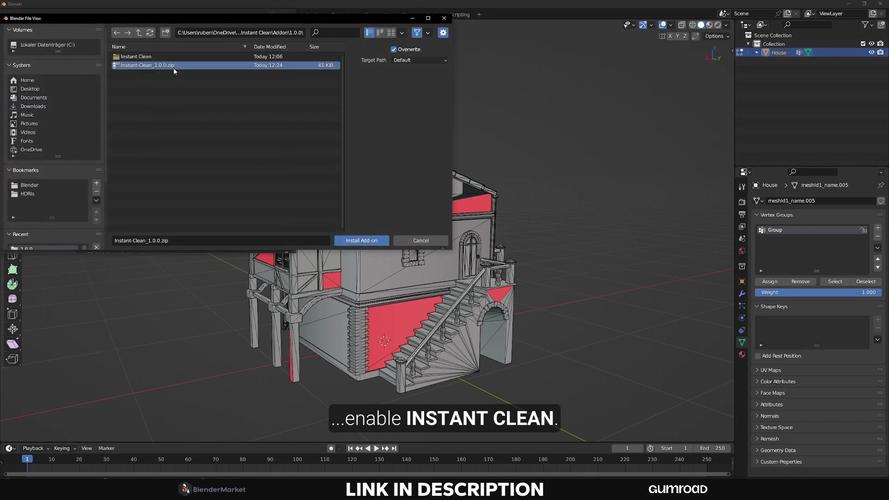
Task: Play animation in the timeline
Action: pos(376,448)
